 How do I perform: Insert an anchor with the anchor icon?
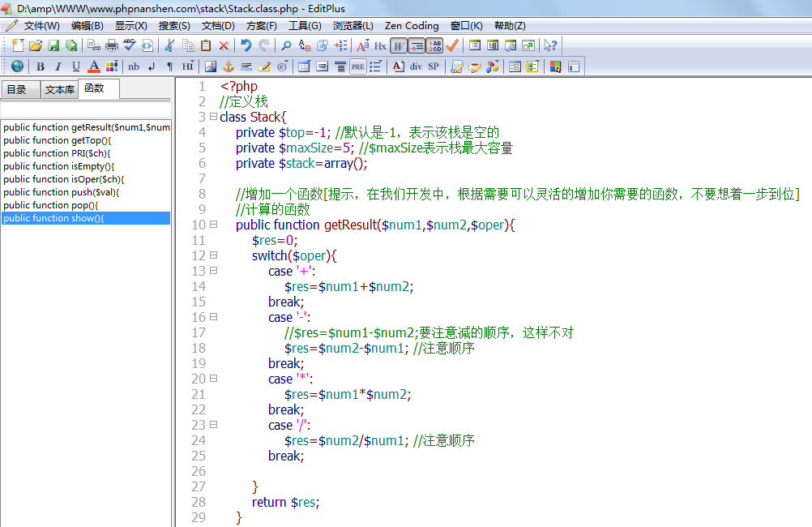229,66
